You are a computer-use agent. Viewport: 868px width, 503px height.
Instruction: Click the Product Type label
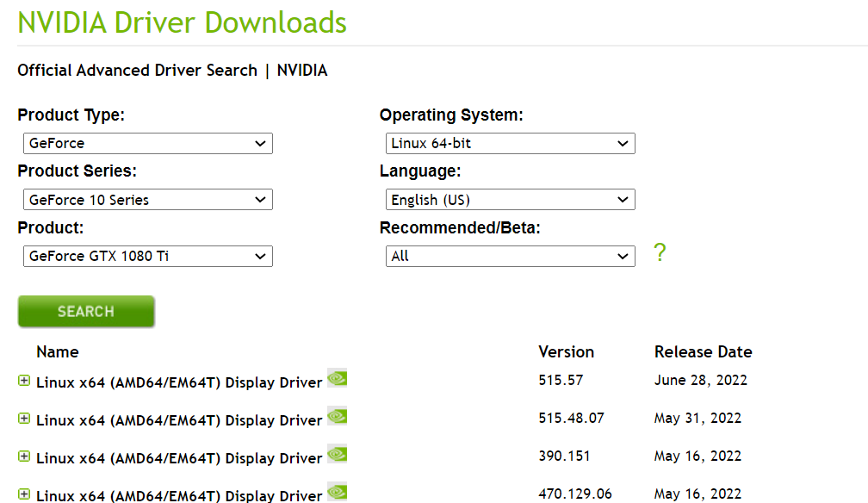click(x=71, y=115)
